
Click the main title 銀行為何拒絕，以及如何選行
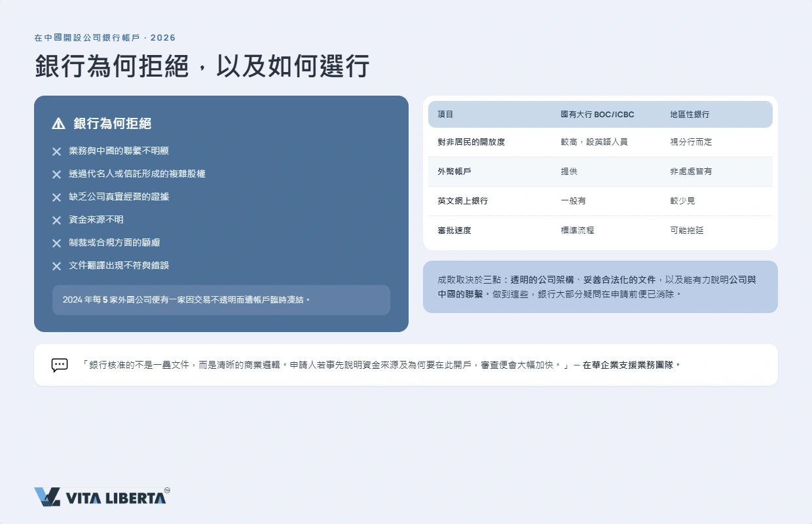coord(202,66)
